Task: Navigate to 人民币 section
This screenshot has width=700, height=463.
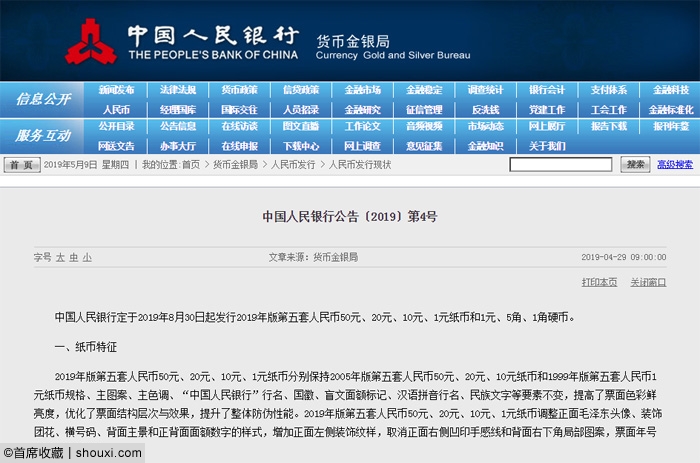Action: [116, 109]
